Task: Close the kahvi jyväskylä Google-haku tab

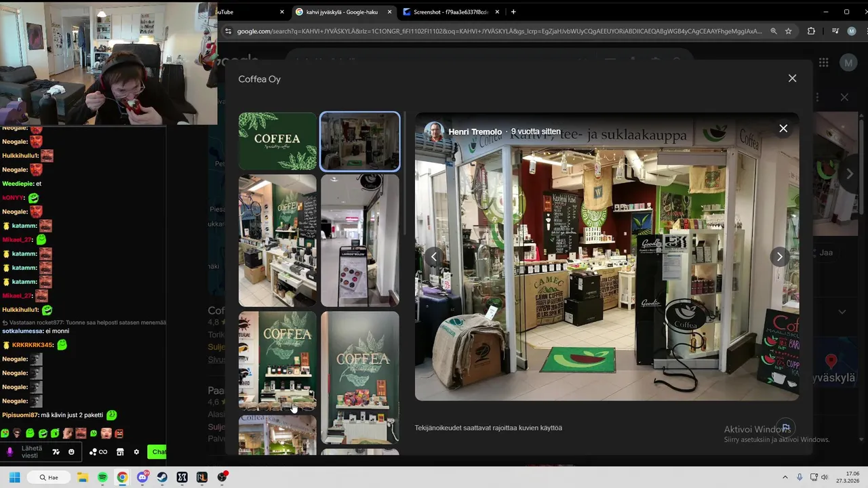Action: click(x=390, y=12)
